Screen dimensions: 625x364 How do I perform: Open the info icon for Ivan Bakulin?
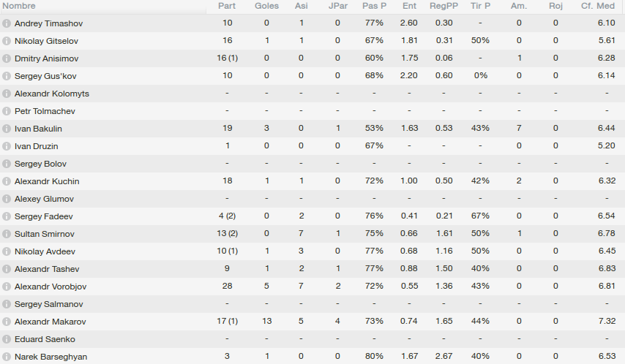coord(7,129)
